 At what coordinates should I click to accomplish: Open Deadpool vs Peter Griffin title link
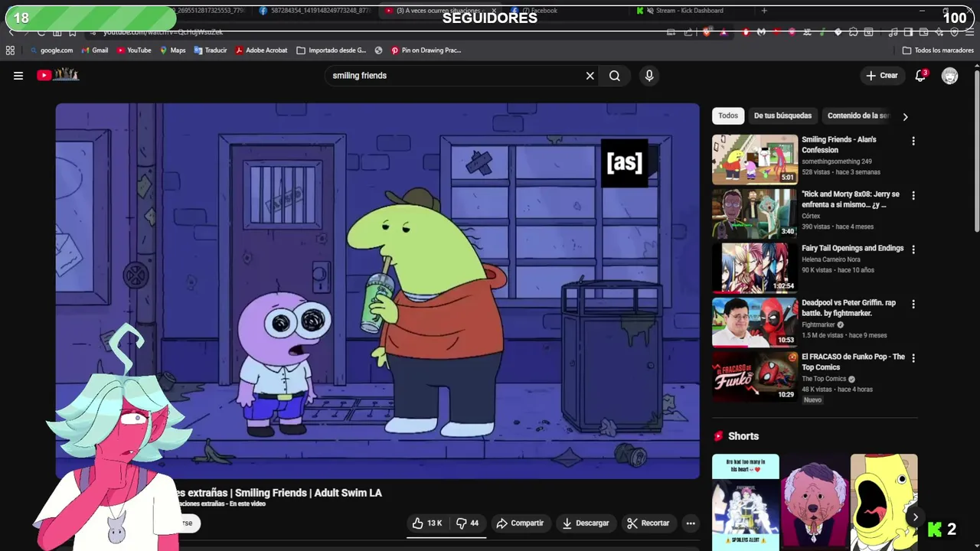click(x=849, y=308)
